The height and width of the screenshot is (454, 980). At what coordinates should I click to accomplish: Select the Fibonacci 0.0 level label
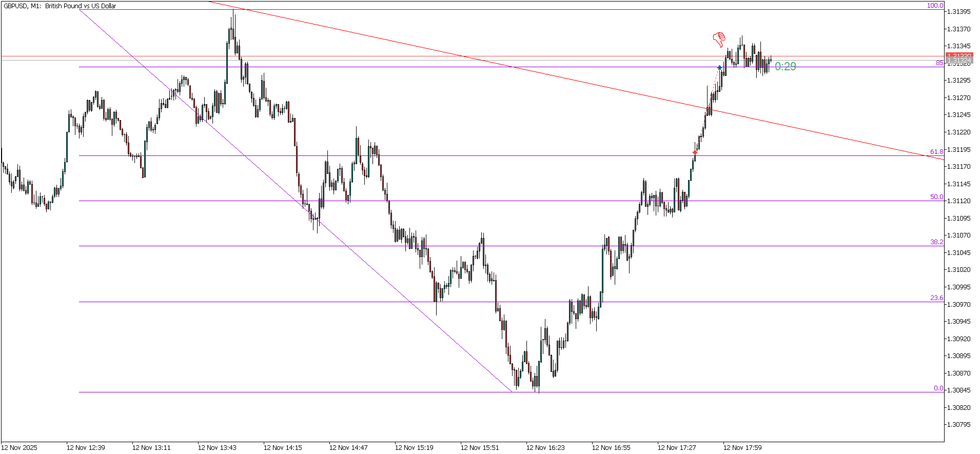938,388
